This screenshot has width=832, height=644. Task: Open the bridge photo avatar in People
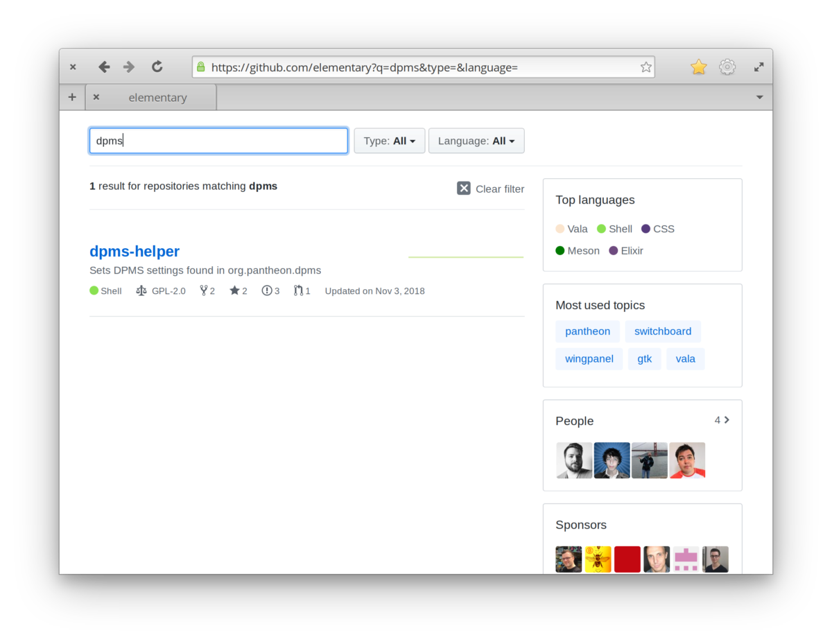coord(650,460)
